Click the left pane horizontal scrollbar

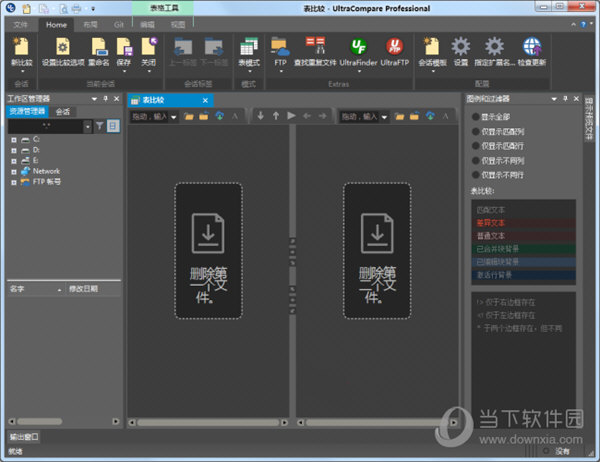[209, 422]
